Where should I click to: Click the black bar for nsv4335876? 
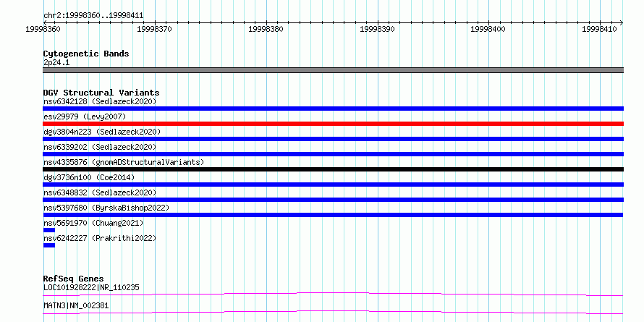tap(333, 169)
